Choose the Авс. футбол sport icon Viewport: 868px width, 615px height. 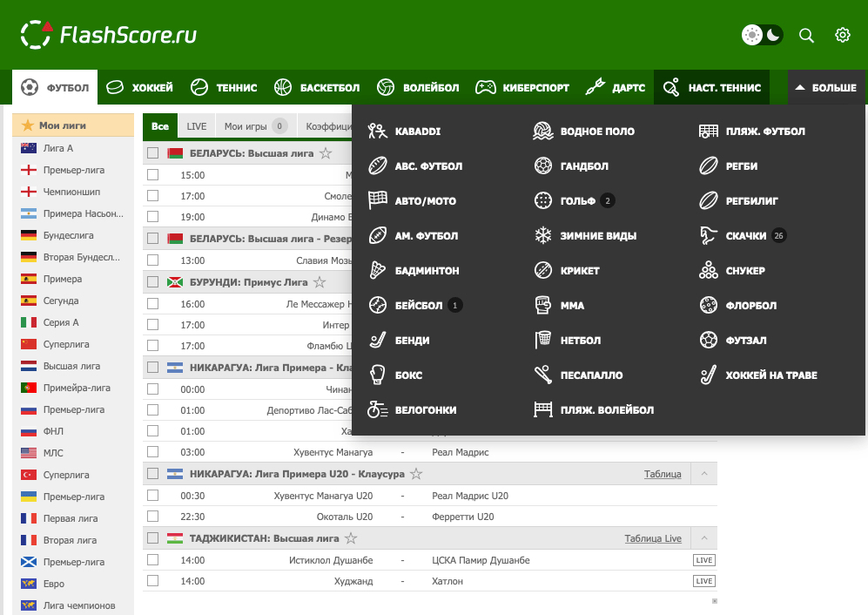tap(378, 166)
